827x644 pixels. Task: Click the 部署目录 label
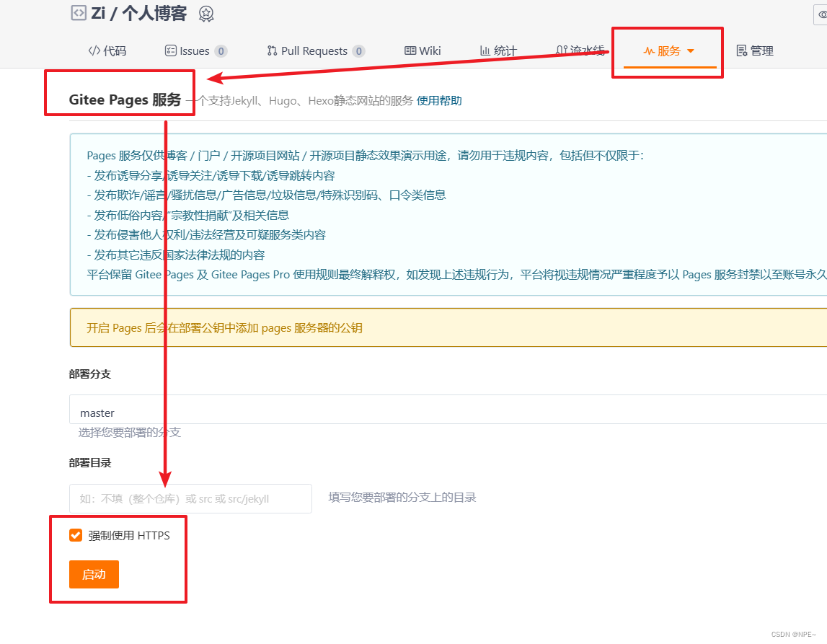(x=90, y=462)
